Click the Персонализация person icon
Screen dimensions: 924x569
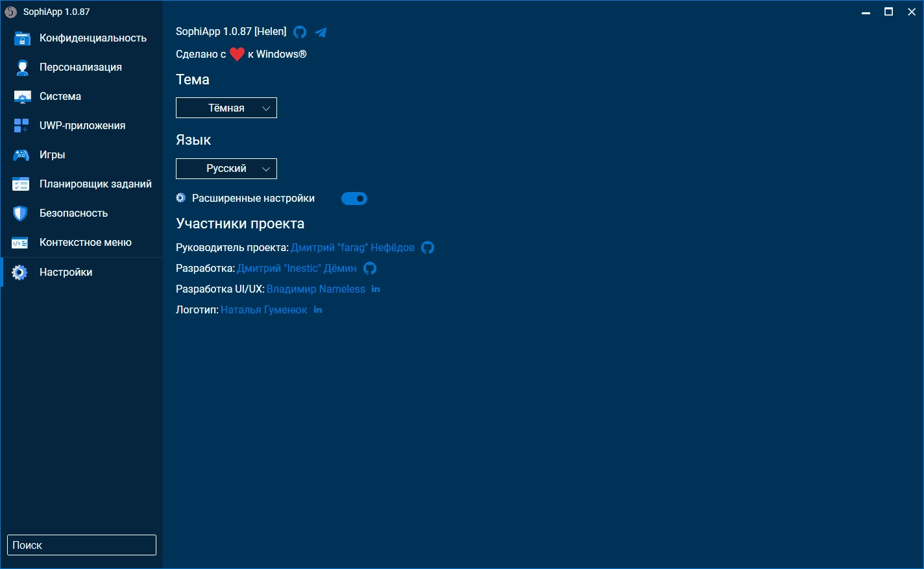22,67
